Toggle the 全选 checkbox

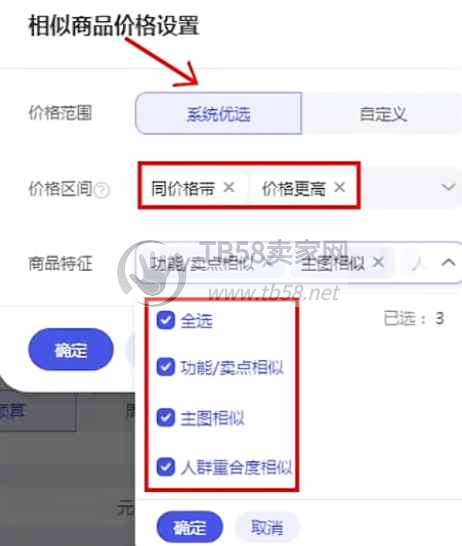pos(165,320)
